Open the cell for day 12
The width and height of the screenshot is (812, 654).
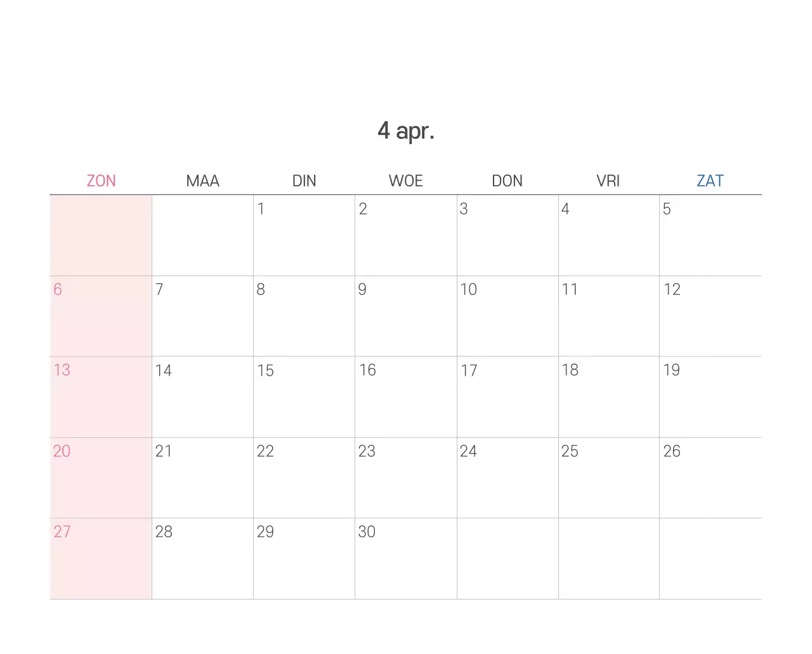[710, 315]
